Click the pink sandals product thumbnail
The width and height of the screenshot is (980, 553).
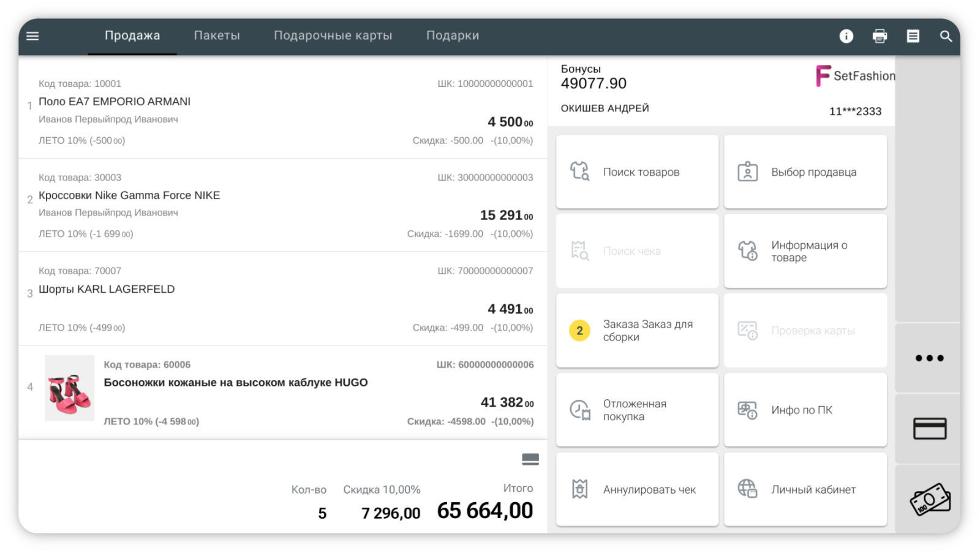tap(70, 388)
